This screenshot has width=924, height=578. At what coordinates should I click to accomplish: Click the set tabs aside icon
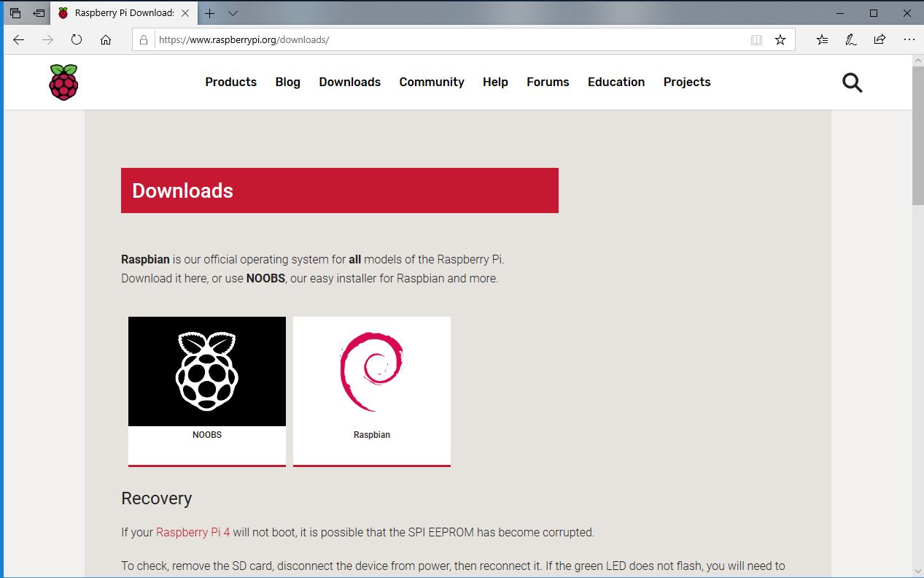tap(39, 13)
